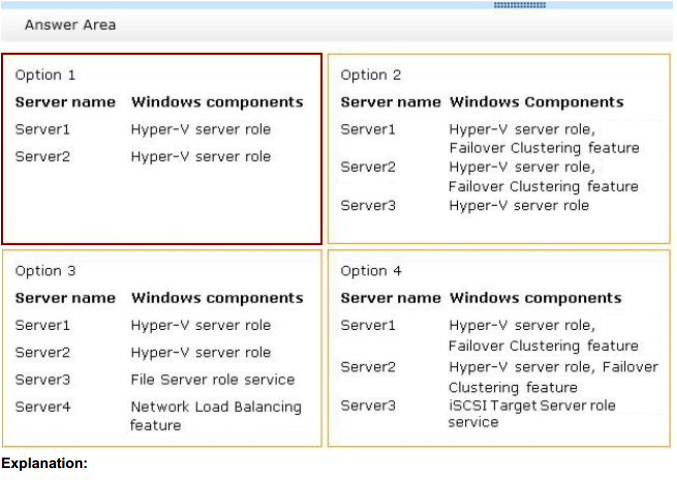Click Server3 in Option 4
The width and height of the screenshot is (677, 493).
point(368,406)
